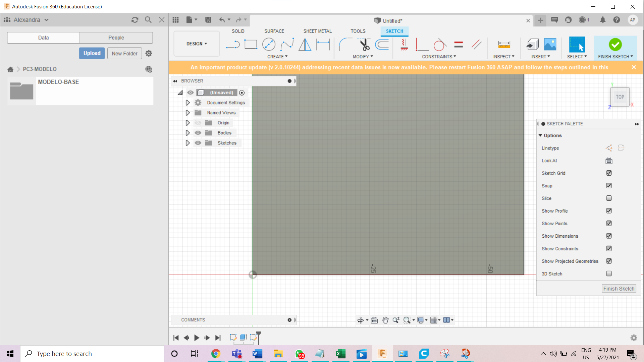This screenshot has width=644, height=362.
Task: Select the Sketch Dimension tool
Action: click(323, 44)
